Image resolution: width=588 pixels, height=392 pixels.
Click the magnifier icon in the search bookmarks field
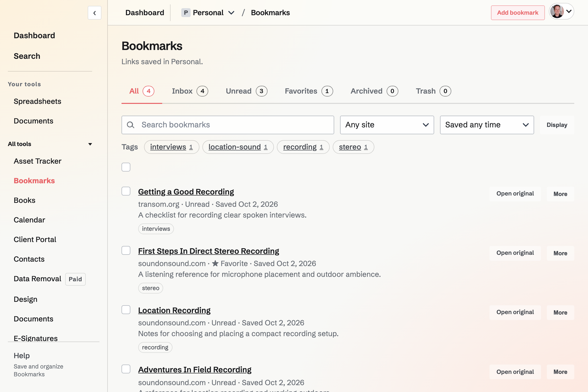click(x=131, y=125)
